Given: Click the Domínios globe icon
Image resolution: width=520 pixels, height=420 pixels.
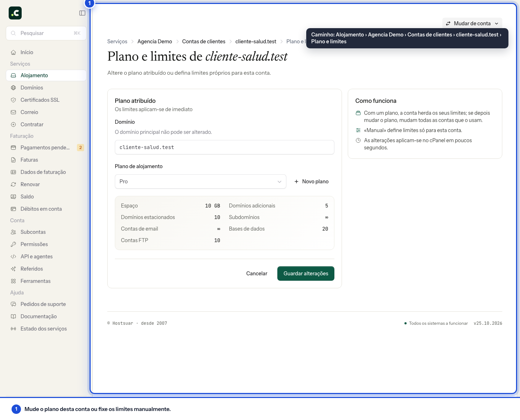Looking at the screenshot, I should pyautogui.click(x=13, y=88).
